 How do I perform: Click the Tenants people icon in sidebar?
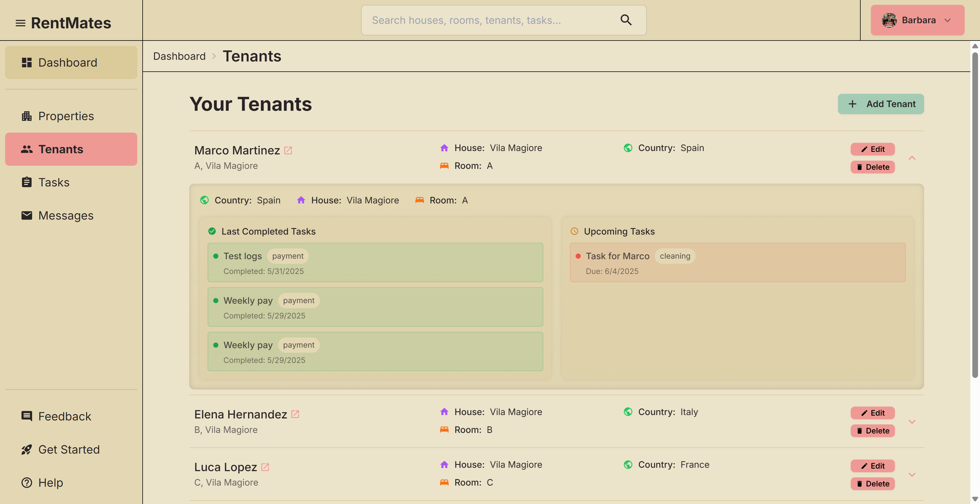[x=26, y=149]
